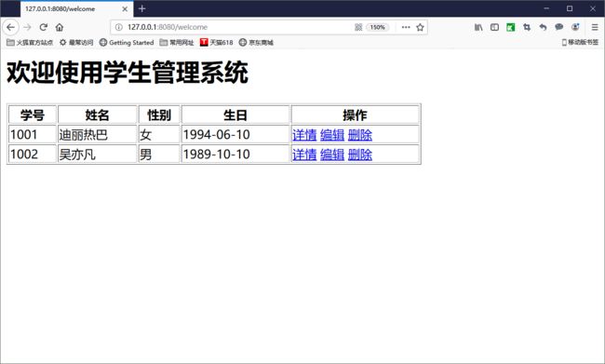
Task: Open 最常访问 bookmark item
Action: [x=76, y=43]
